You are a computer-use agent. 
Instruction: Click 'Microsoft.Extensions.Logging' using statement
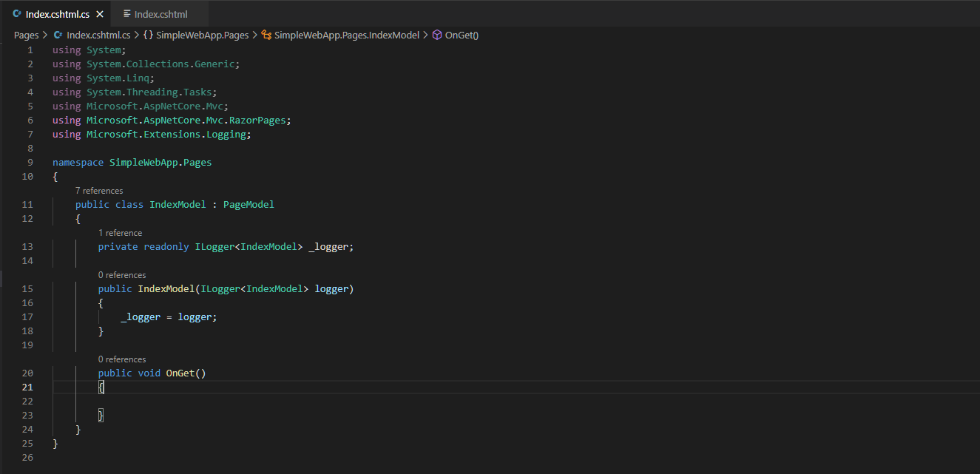[x=166, y=134]
